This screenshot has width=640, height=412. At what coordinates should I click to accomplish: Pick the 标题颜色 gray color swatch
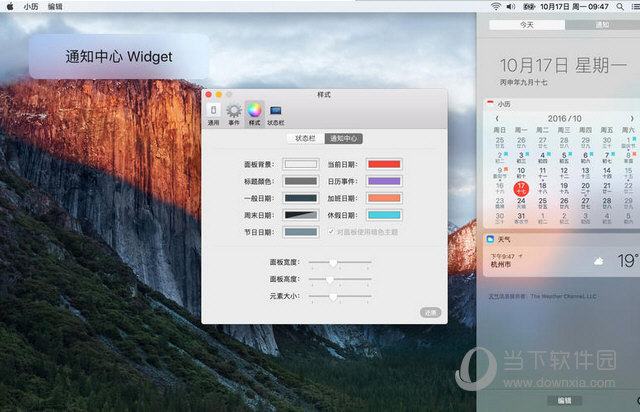coord(301,181)
